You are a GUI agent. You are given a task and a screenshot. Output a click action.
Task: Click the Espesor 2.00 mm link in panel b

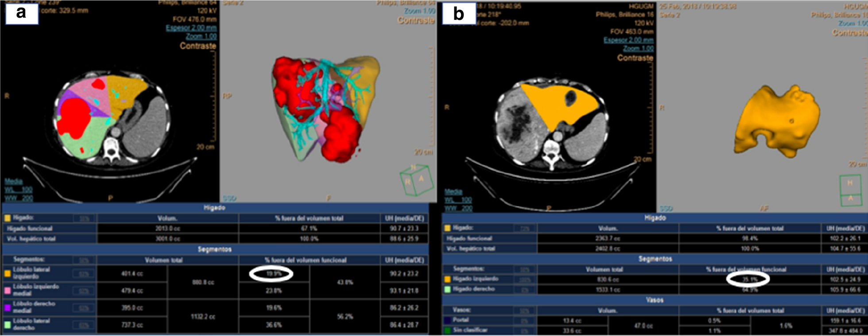(x=628, y=40)
